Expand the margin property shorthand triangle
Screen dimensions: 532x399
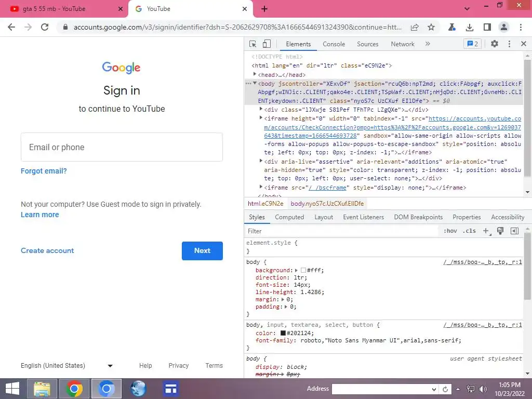pos(283,300)
